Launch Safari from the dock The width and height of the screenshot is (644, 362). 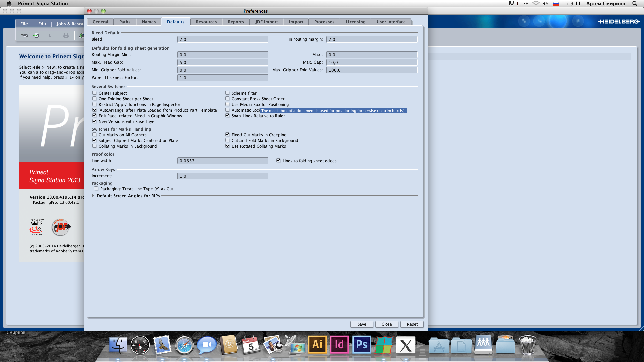pos(184,345)
